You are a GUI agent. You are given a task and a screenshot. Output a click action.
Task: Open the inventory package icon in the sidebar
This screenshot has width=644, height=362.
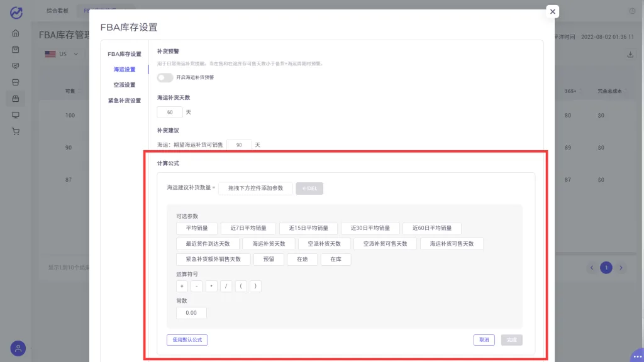[x=16, y=99]
